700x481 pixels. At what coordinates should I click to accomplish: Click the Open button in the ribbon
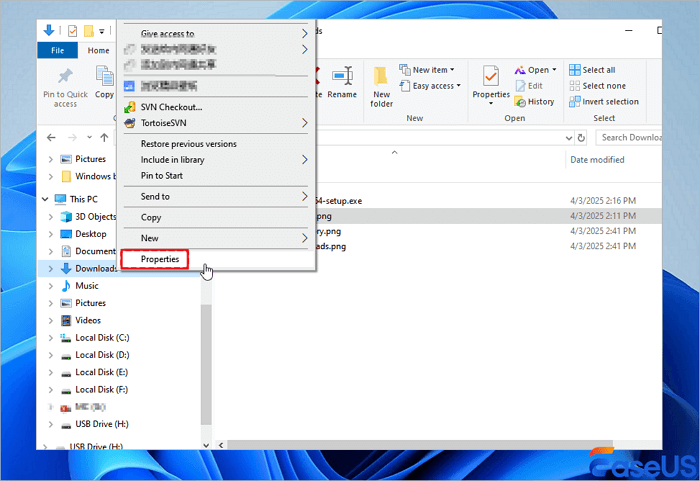click(x=535, y=70)
